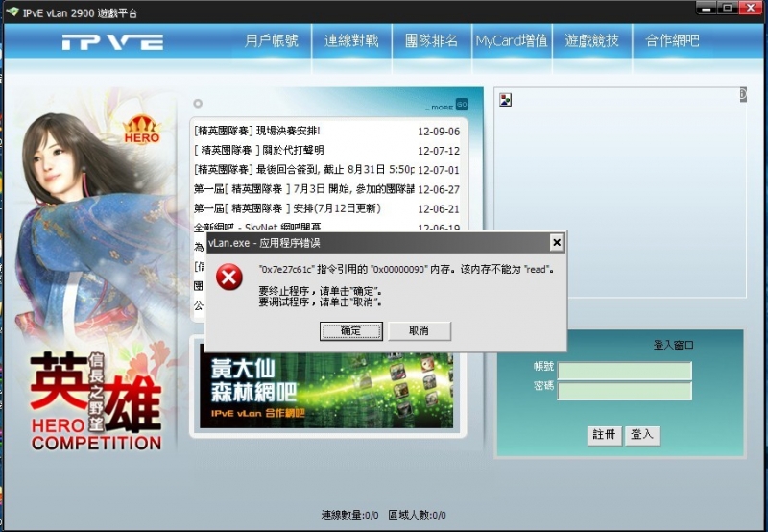Select the 遊戲競技 tab
The height and width of the screenshot is (532, 768).
click(x=591, y=40)
